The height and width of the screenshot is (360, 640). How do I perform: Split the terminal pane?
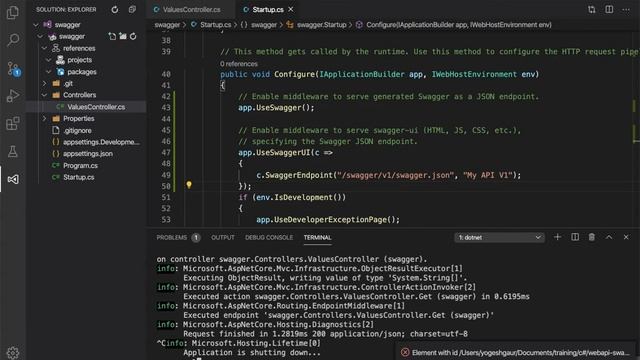coord(575,237)
